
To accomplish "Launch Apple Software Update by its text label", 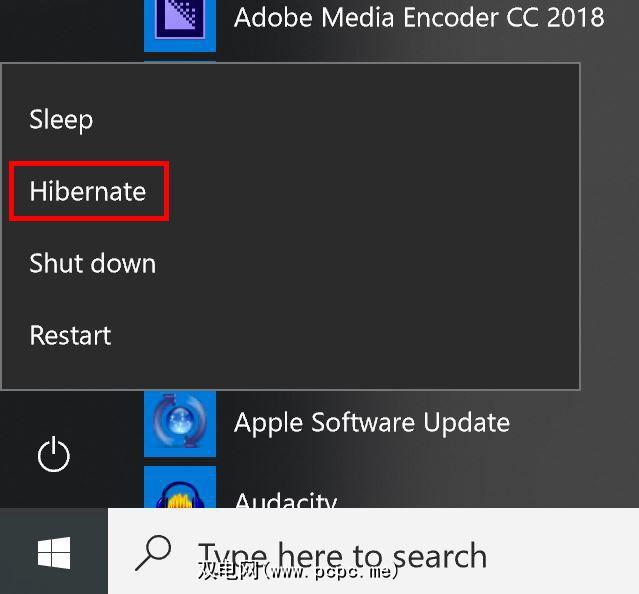I will click(x=371, y=422).
